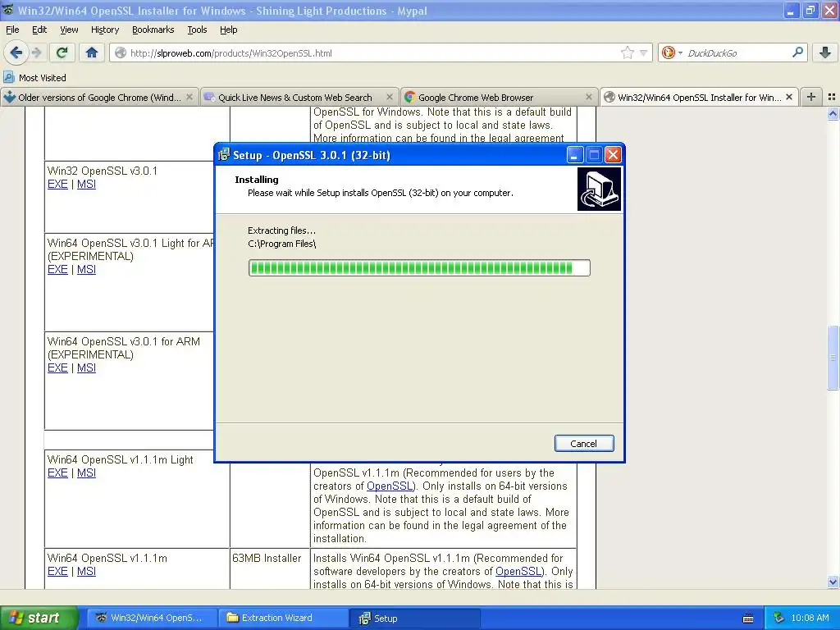Download Win64 OpenSSL v1.1.1m Light EXE

[57, 472]
